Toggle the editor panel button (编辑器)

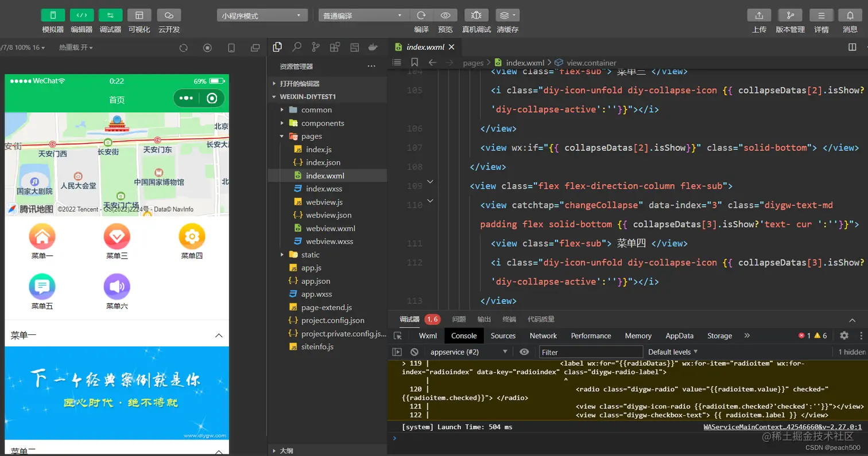coord(82,15)
